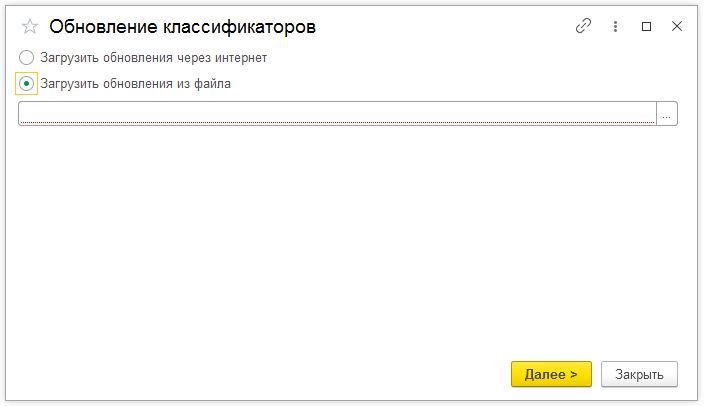704x406 pixels.
Task: Maximize the Обновление классификаторов window
Action: (x=647, y=27)
